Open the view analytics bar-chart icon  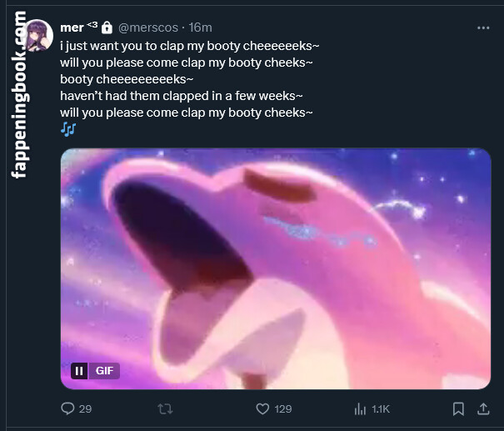[361, 408]
